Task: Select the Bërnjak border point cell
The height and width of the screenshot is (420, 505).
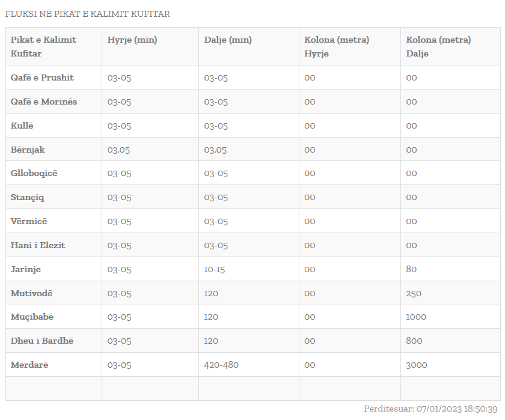Action: click(28, 150)
